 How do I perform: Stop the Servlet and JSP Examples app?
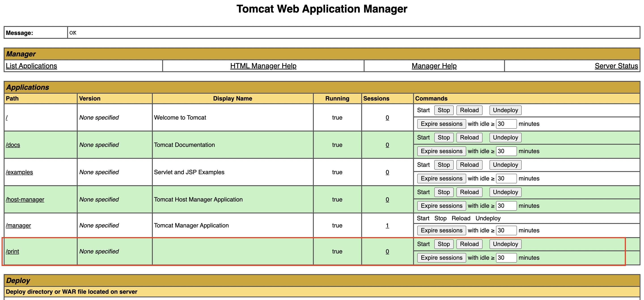coord(444,165)
